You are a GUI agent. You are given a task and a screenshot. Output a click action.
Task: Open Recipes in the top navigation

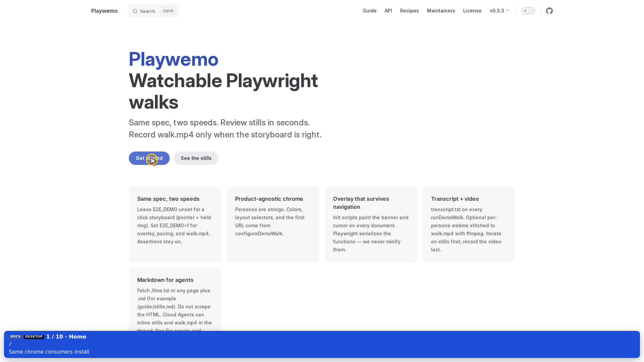410,11
